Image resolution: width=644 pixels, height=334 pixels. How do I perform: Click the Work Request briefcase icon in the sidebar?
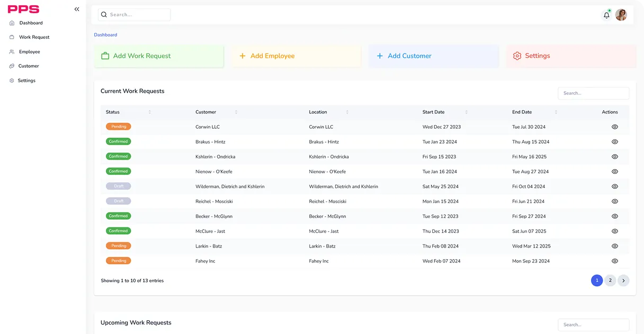(12, 37)
